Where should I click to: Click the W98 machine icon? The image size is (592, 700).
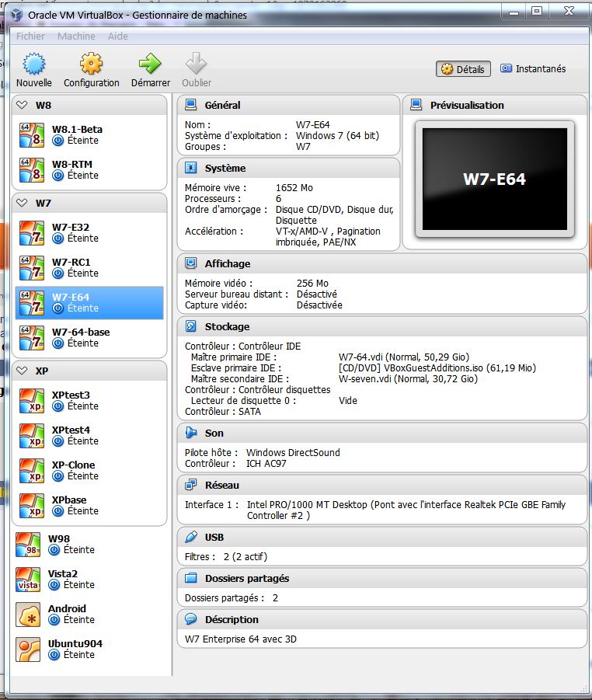coord(28,544)
